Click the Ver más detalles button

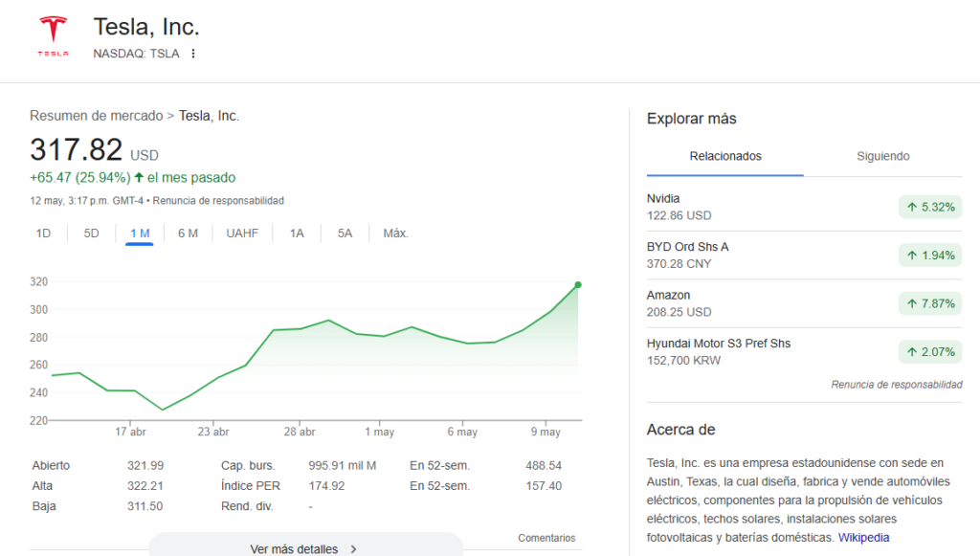[x=305, y=545]
